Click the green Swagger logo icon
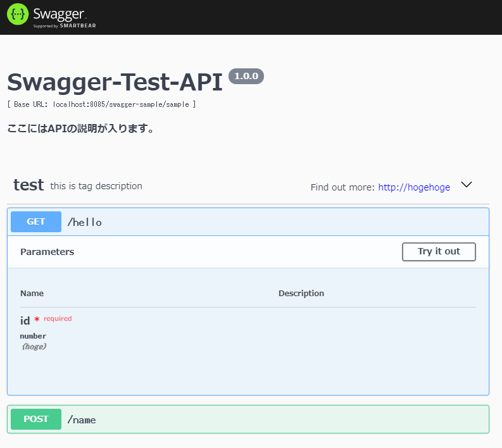This screenshot has height=448, width=502. point(18,14)
